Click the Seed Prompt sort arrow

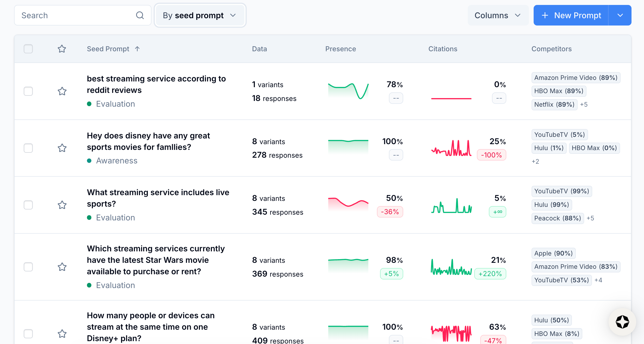click(137, 49)
